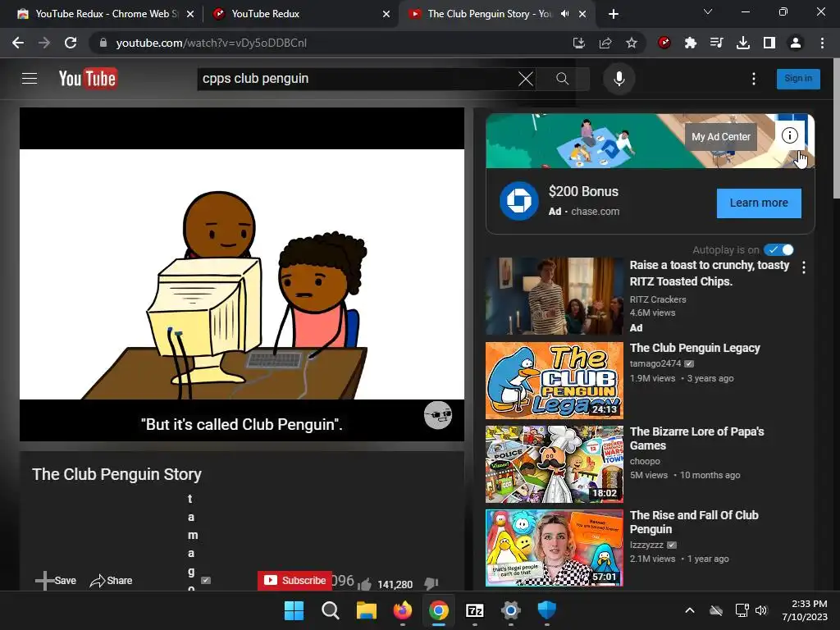Bookmark this page with the star
This screenshot has width=840, height=630.
632,43
